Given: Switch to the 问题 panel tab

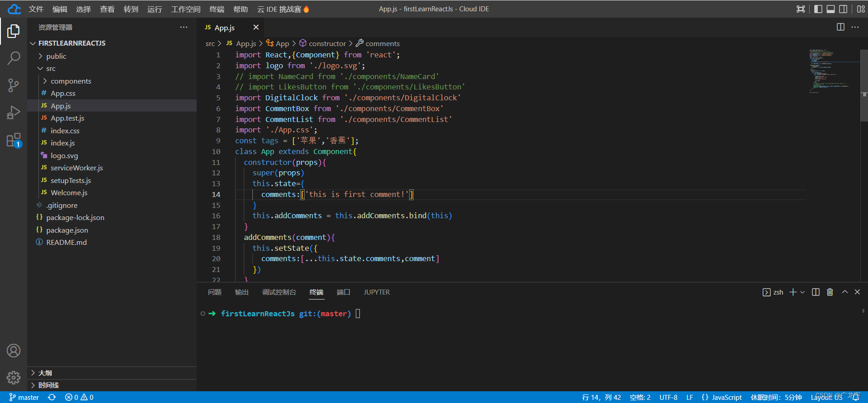Looking at the screenshot, I should point(215,292).
